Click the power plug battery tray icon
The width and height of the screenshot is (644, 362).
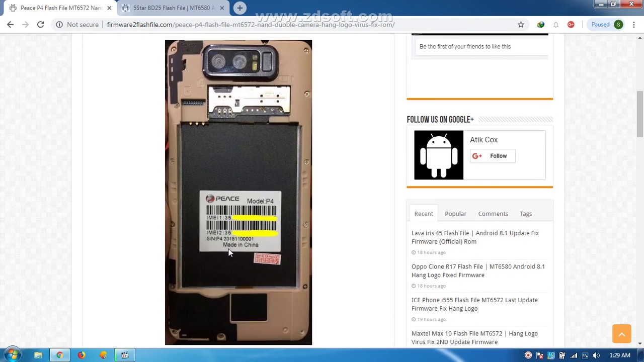coord(562,355)
